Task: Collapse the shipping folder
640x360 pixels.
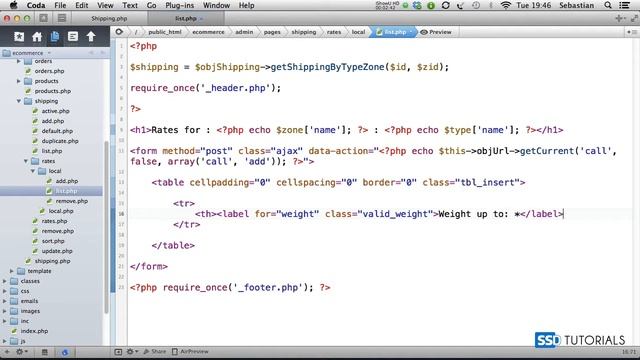Action: (x=19, y=101)
